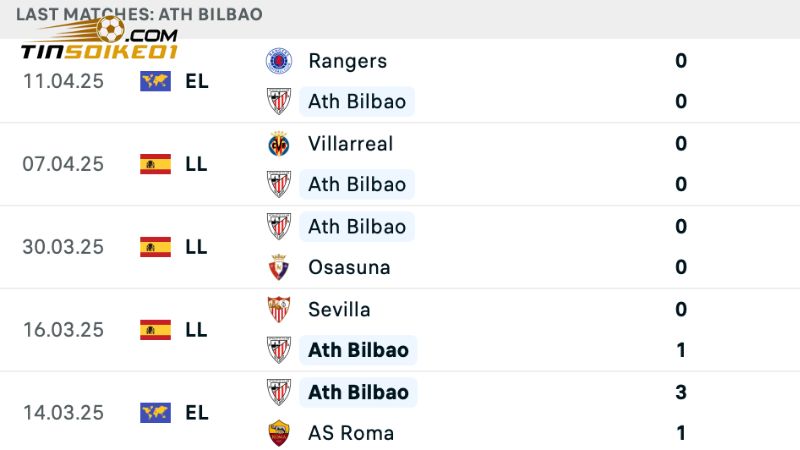Click the Villarreal club crest
The height and width of the screenshot is (450, 800).
279,144
